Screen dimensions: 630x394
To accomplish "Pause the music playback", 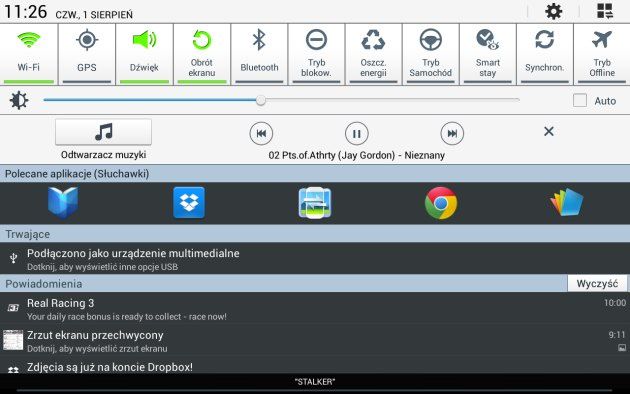I will [356, 133].
